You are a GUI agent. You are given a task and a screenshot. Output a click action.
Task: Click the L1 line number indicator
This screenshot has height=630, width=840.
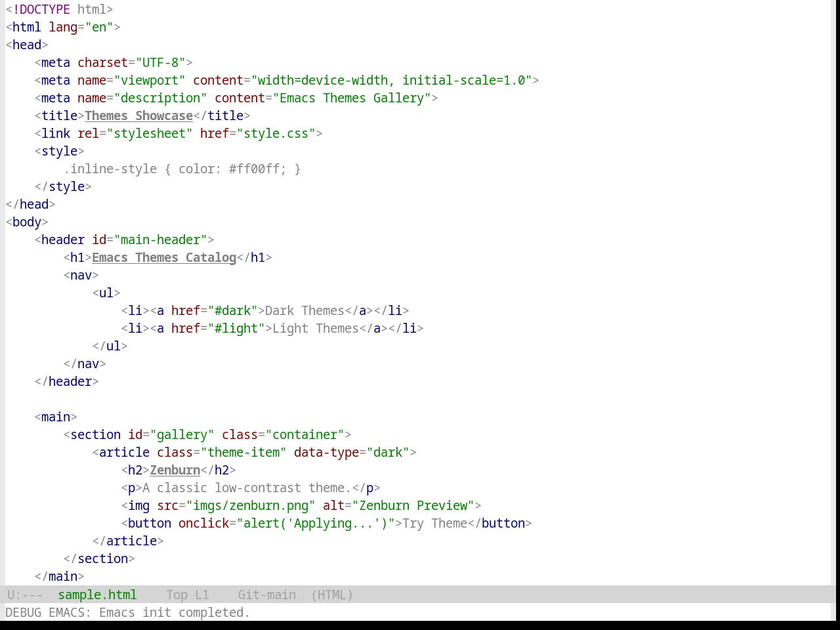(x=202, y=595)
